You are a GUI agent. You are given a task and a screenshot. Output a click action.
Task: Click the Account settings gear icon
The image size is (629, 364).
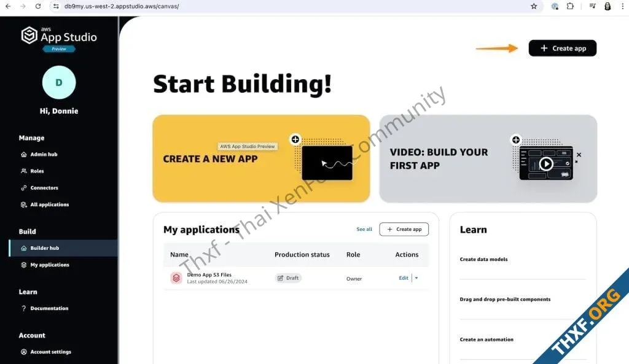[24, 352]
